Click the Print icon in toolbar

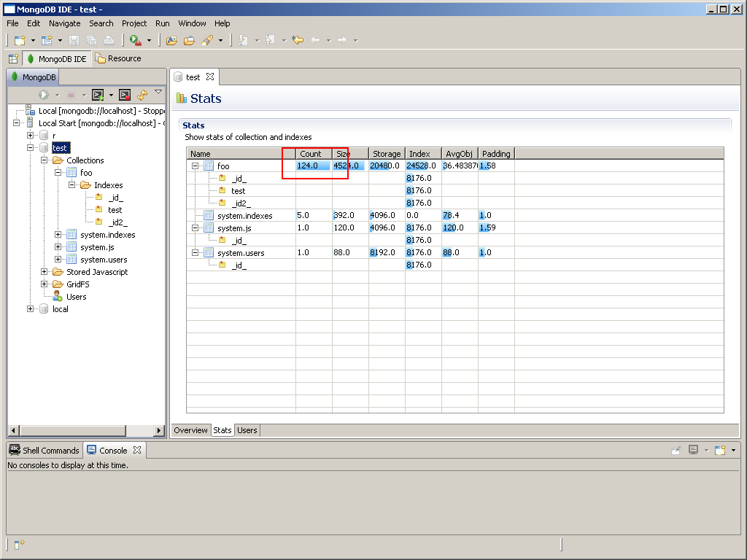(109, 41)
